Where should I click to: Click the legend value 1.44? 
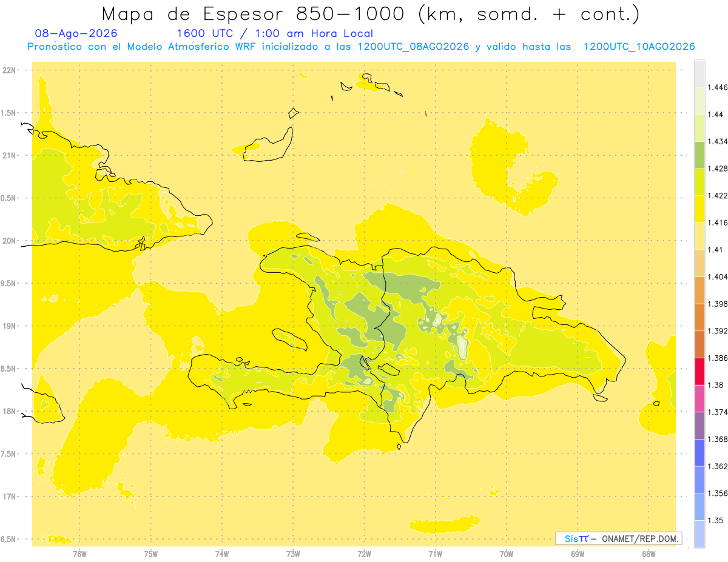(x=716, y=115)
